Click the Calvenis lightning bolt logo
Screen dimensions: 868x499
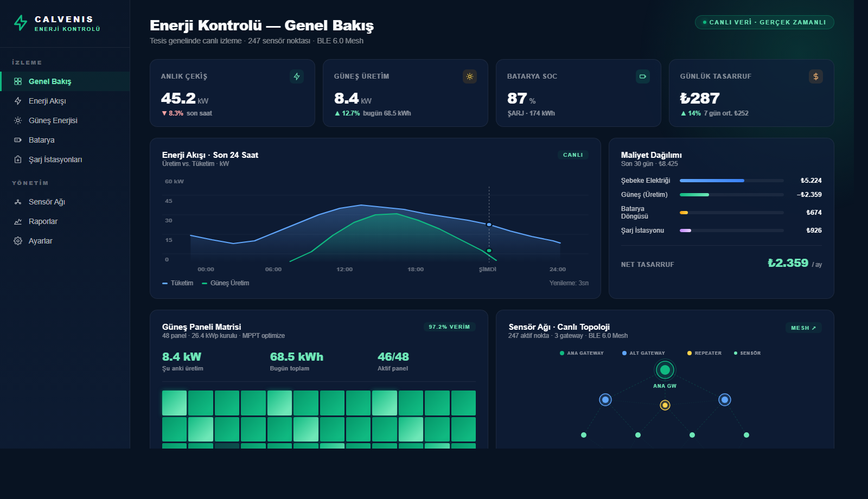pos(21,23)
